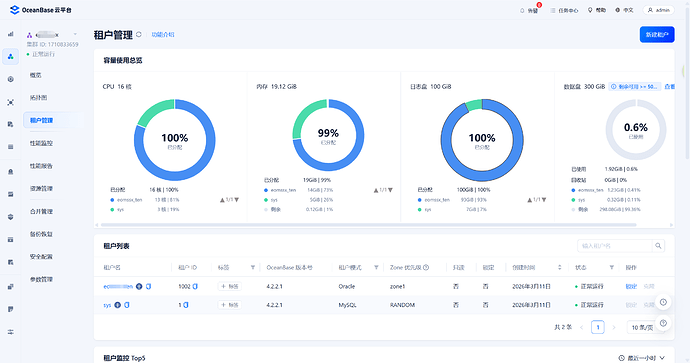Click upper floating round button at right edge
690x363 pixels.
pos(663,302)
